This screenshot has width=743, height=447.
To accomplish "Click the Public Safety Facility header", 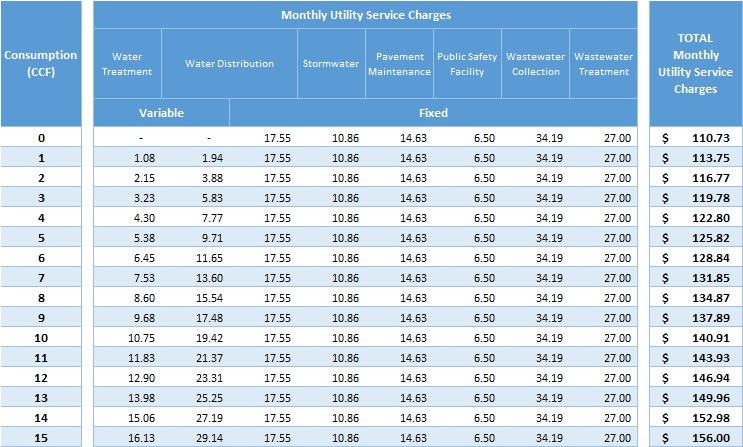I will point(467,64).
